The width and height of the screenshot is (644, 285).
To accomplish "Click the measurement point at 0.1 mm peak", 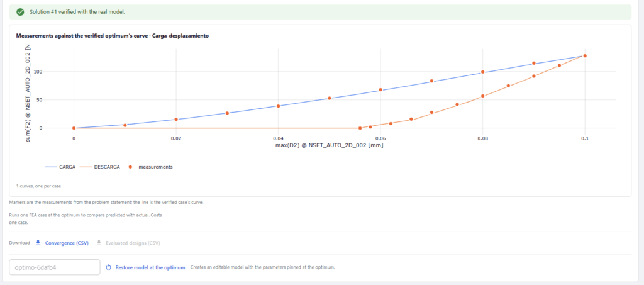I will click(585, 56).
